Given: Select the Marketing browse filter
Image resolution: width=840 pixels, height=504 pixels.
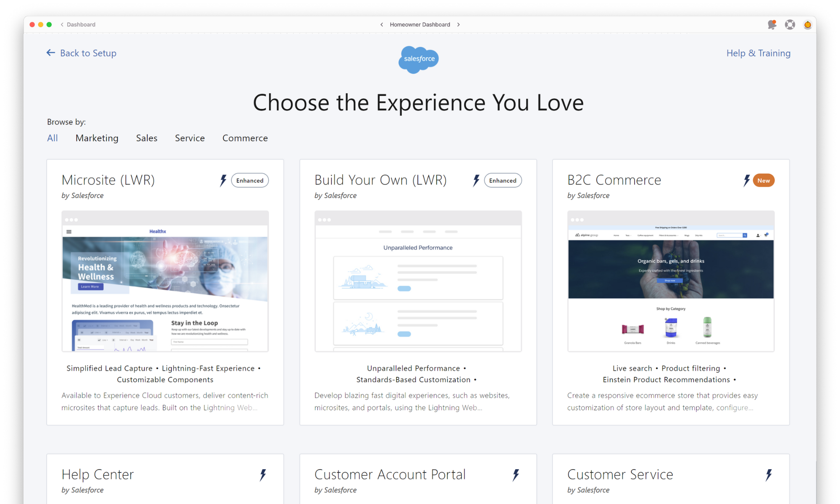Looking at the screenshot, I should [x=97, y=138].
